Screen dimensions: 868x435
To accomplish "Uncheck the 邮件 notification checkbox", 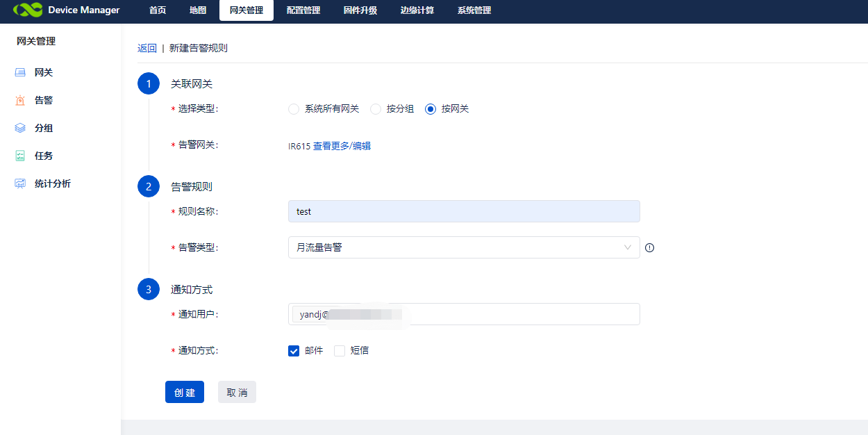I will [294, 351].
